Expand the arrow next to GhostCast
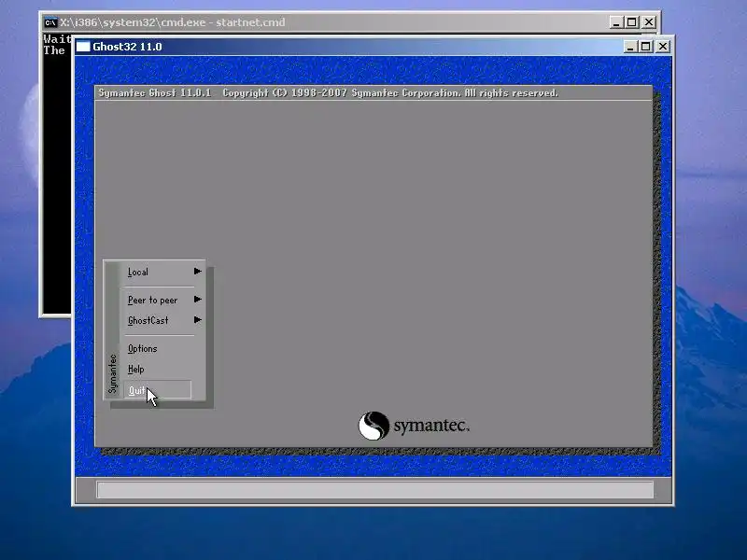Viewport: 747px width, 560px height. pyautogui.click(x=198, y=320)
